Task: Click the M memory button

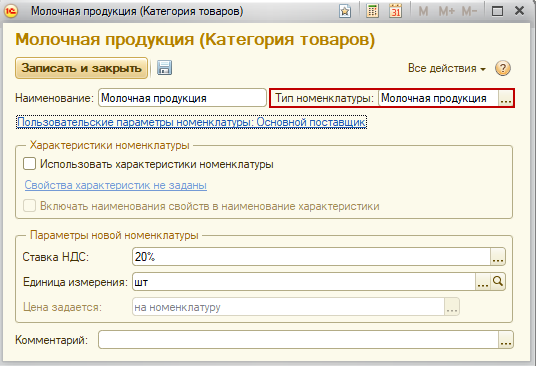Action: point(423,11)
